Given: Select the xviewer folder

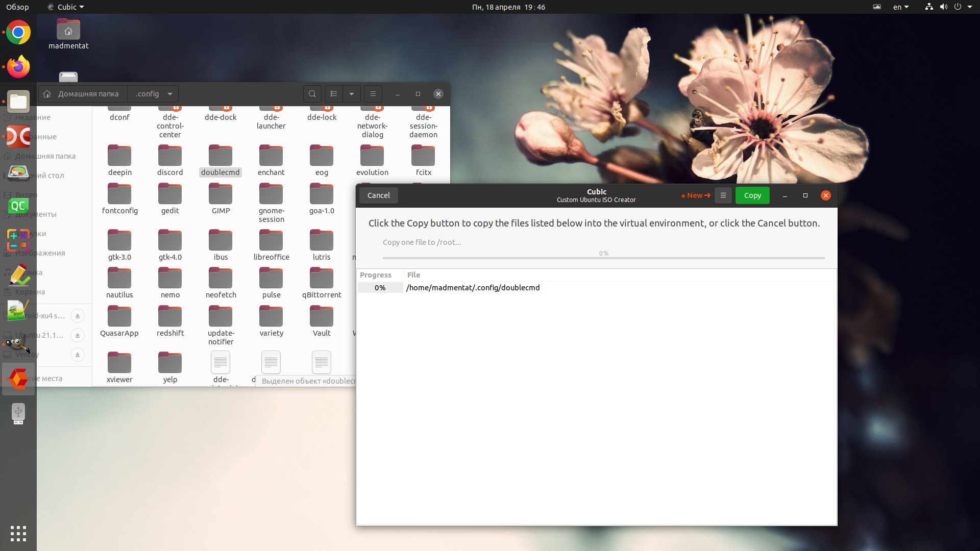Looking at the screenshot, I should tap(119, 368).
